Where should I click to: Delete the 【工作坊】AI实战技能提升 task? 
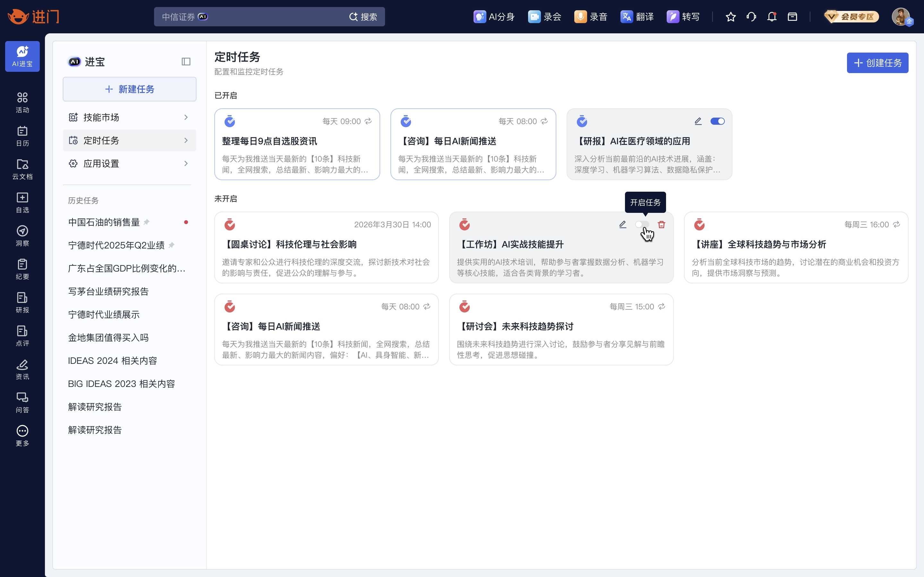(661, 224)
